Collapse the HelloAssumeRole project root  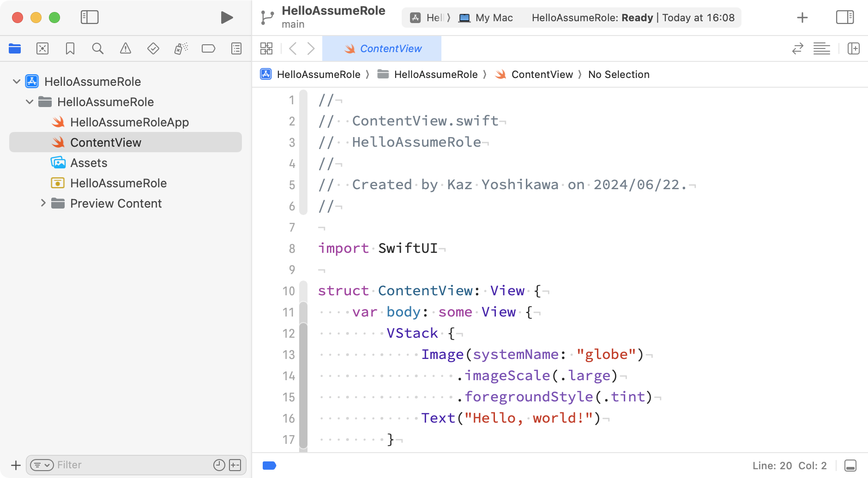tap(17, 82)
